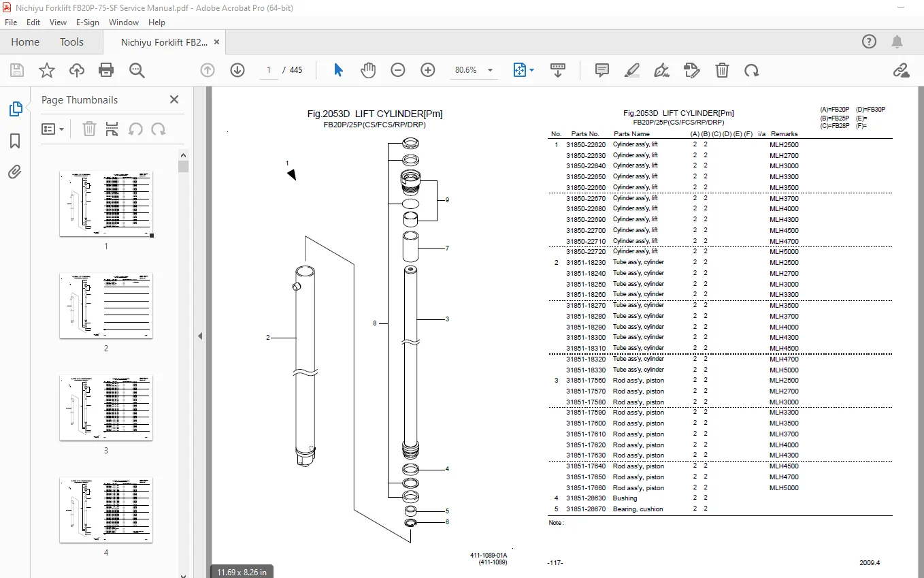This screenshot has height=578, width=924.
Task: Open the View menu
Action: (59, 22)
